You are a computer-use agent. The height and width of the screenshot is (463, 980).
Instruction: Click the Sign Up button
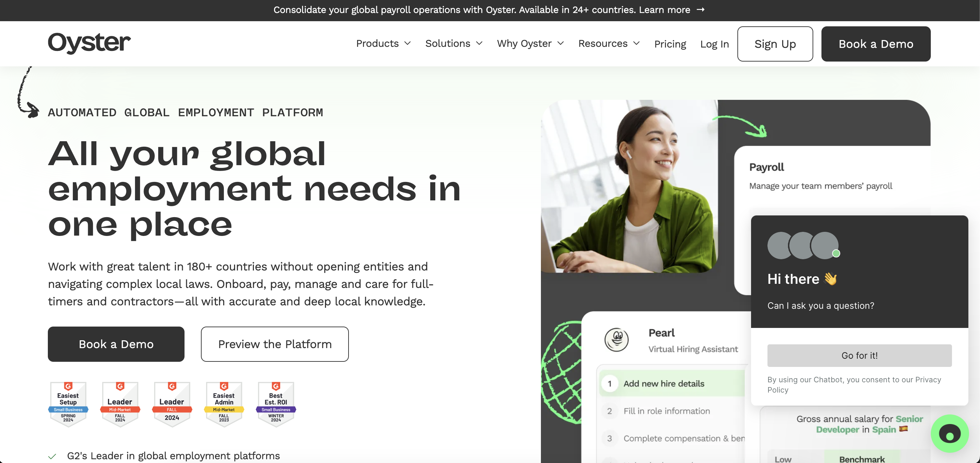click(x=775, y=44)
